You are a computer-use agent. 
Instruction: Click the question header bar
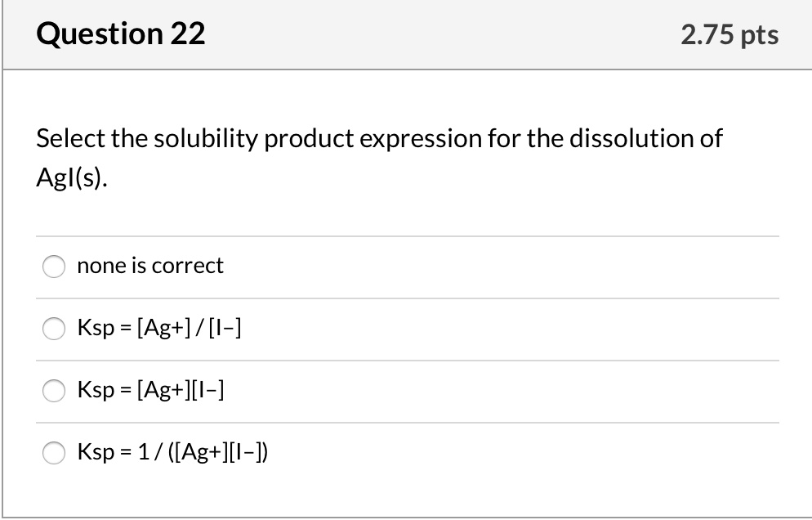406,34
